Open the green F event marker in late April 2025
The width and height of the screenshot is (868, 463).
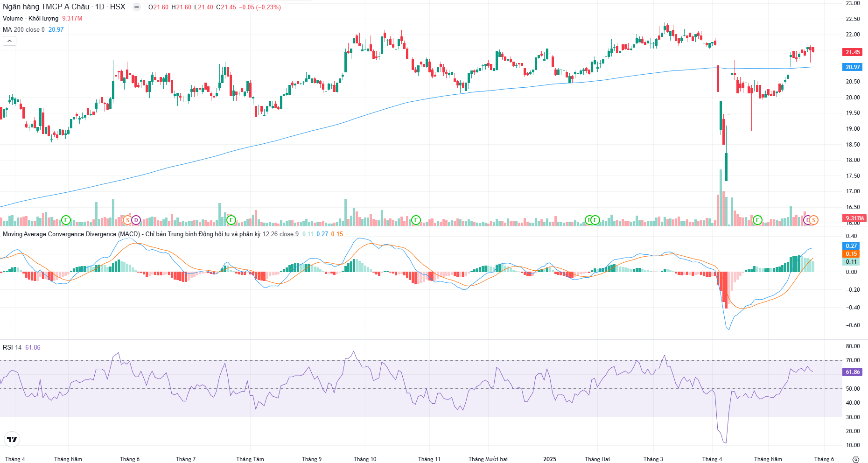(757, 220)
